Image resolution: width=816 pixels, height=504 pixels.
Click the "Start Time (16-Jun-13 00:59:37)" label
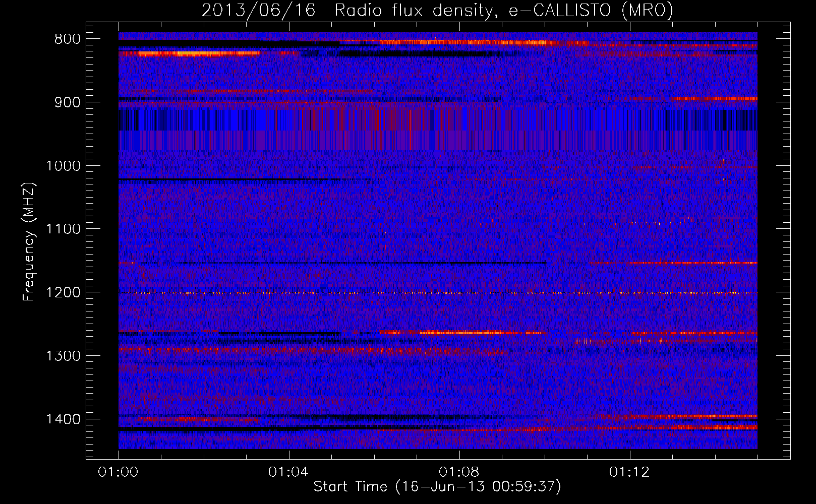coord(437,487)
